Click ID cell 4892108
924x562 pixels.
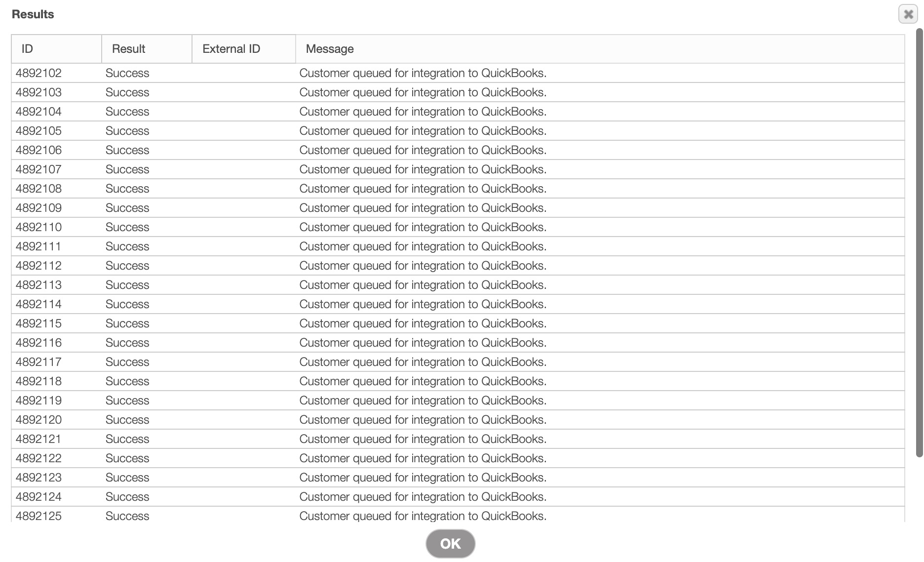click(x=38, y=189)
